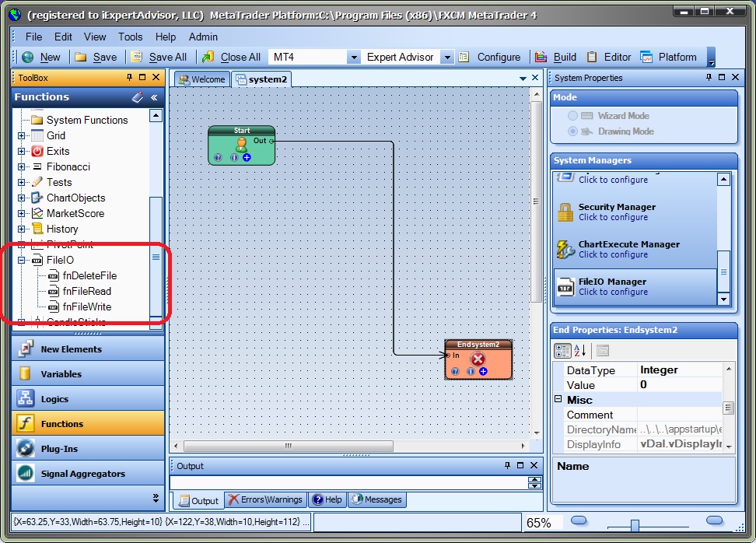Viewport: 756px width, 543px height.
Task: Open the document tabs list dropdown arrow
Action: point(523,78)
